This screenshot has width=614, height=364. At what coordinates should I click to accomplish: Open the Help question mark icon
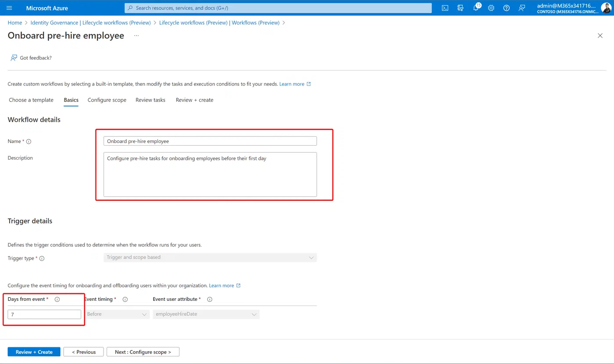507,8
